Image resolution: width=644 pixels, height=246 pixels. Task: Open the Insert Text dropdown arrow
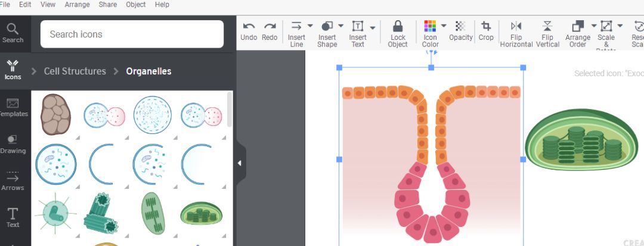click(373, 28)
